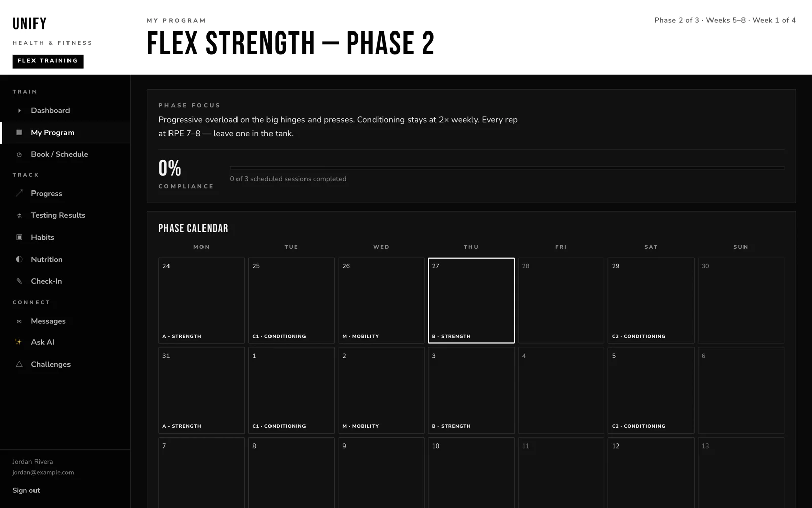812x508 pixels.
Task: Click the Check-In pencil icon
Action: [x=19, y=281]
